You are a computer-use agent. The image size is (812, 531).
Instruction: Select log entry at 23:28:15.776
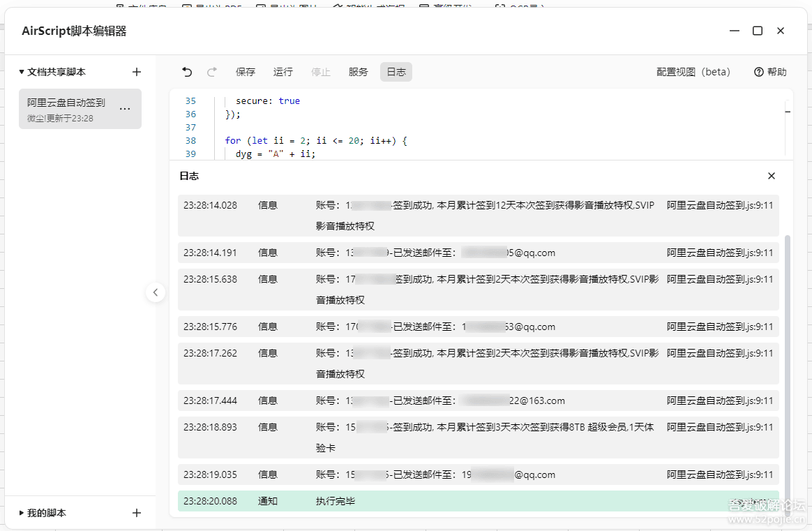pyautogui.click(x=479, y=327)
